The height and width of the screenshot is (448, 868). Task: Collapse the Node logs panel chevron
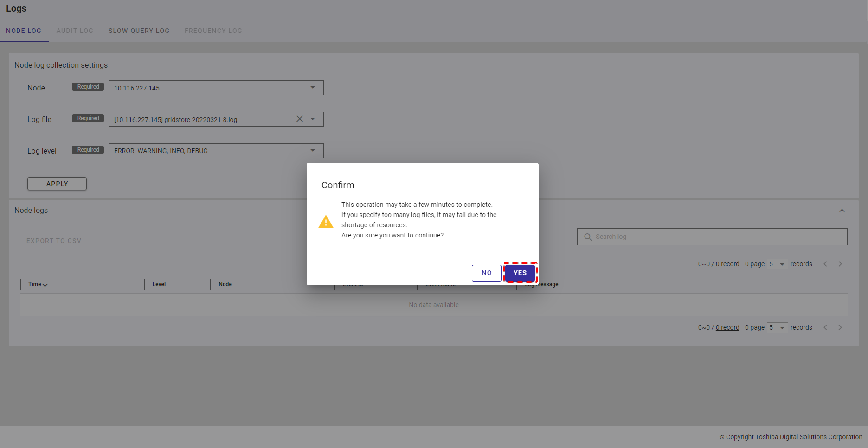[842, 211]
